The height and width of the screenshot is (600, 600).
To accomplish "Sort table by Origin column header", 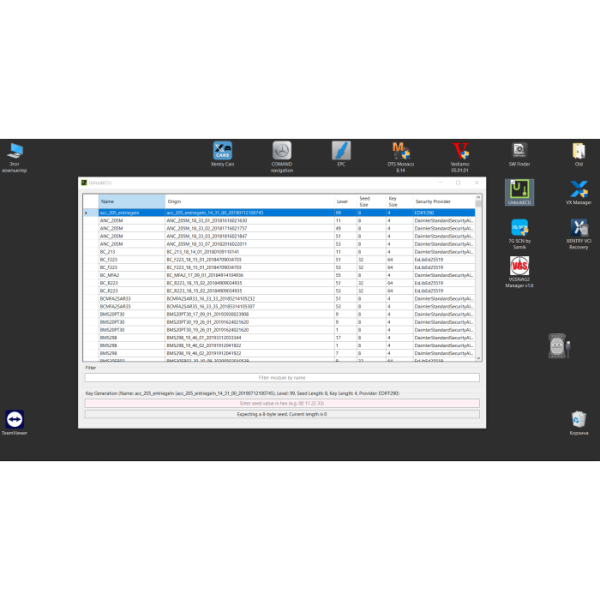I will pyautogui.click(x=248, y=201).
